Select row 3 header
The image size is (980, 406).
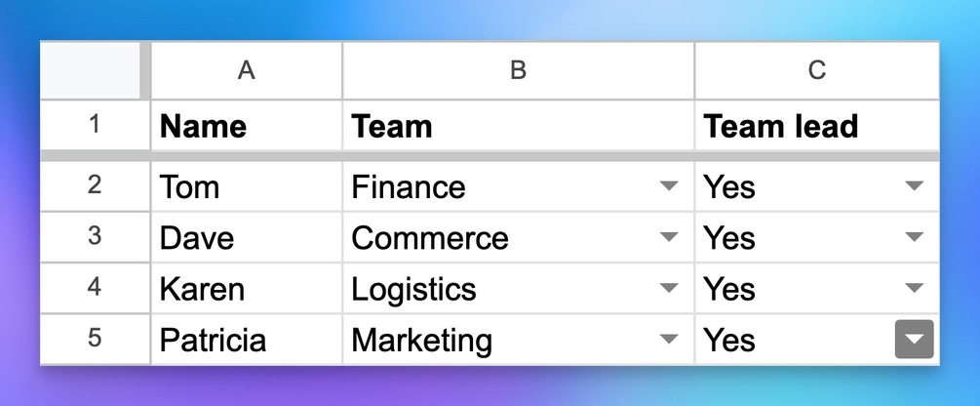click(95, 237)
